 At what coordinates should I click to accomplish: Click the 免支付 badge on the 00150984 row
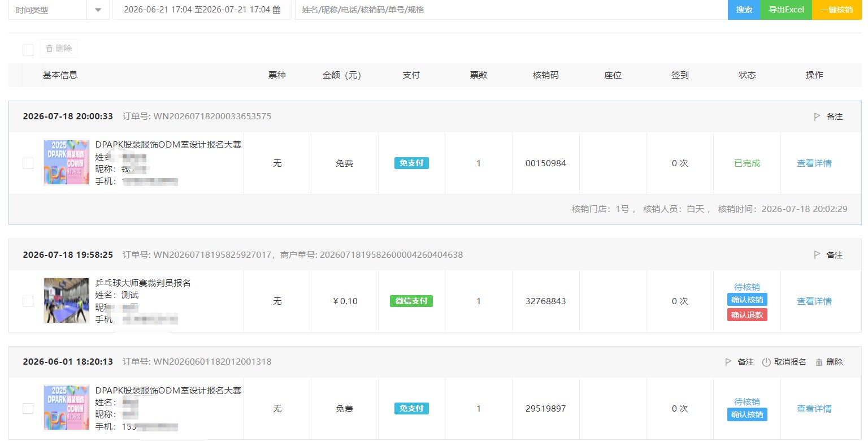click(411, 163)
